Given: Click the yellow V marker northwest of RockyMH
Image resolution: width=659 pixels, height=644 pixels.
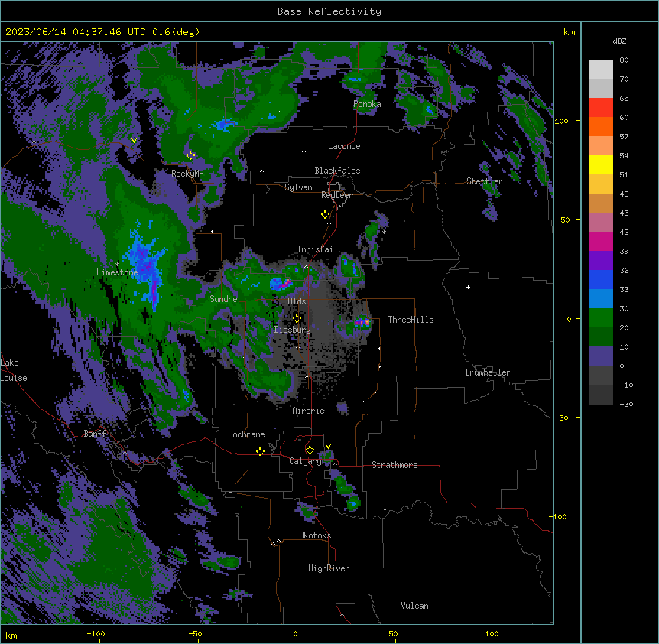Looking at the screenshot, I should [134, 141].
